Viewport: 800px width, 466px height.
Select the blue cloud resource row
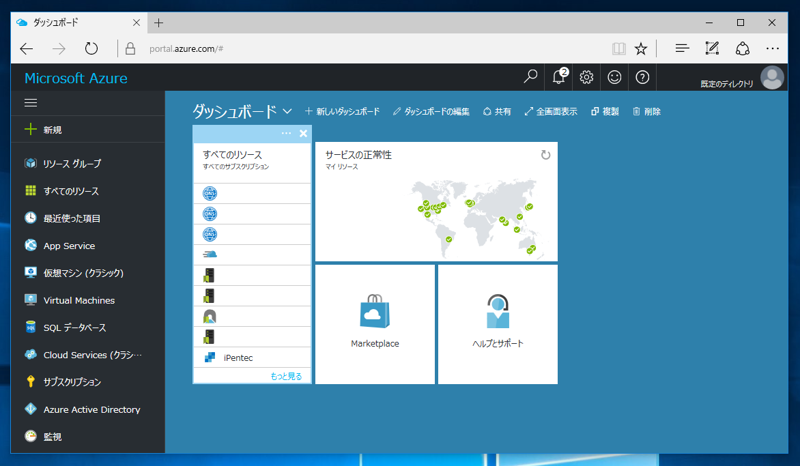click(252, 255)
